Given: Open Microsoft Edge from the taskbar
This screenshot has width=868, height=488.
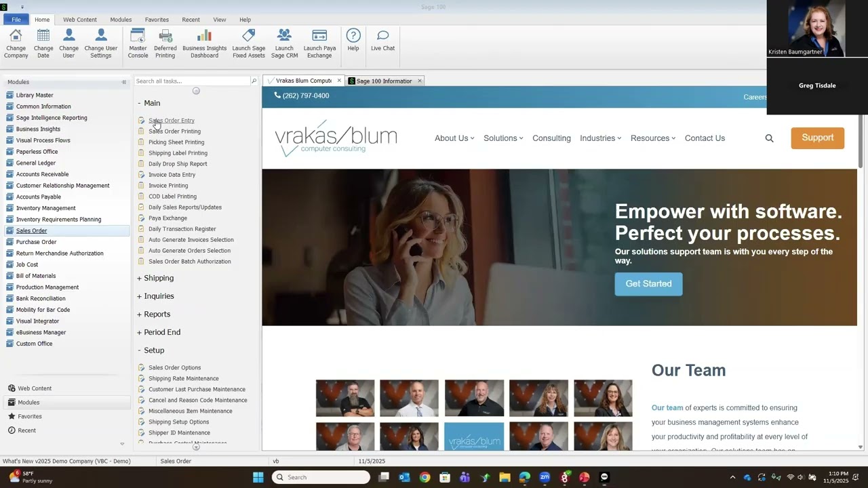Looking at the screenshot, I should click(524, 477).
